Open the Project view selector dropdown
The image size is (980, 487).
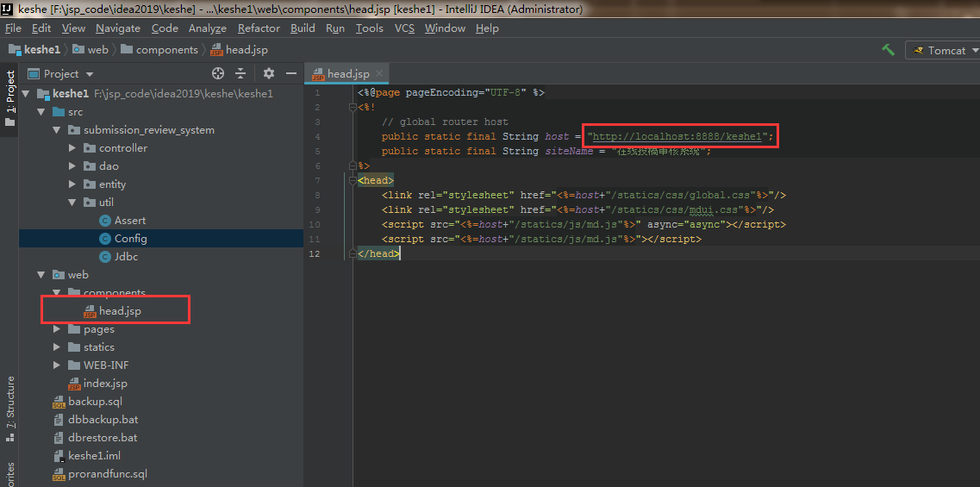61,74
